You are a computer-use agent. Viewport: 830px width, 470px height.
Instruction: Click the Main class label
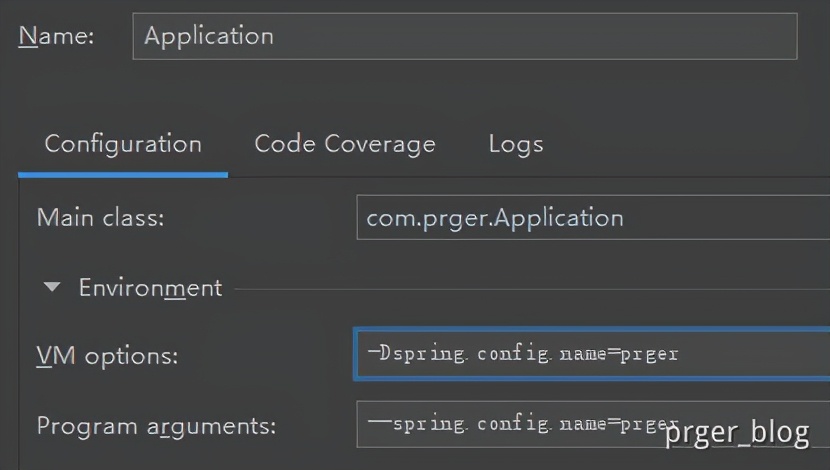(x=101, y=218)
